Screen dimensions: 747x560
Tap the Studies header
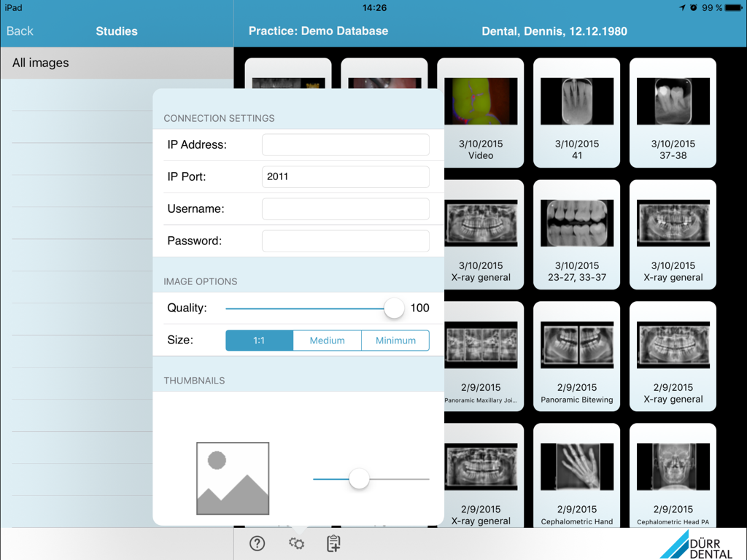tap(117, 31)
